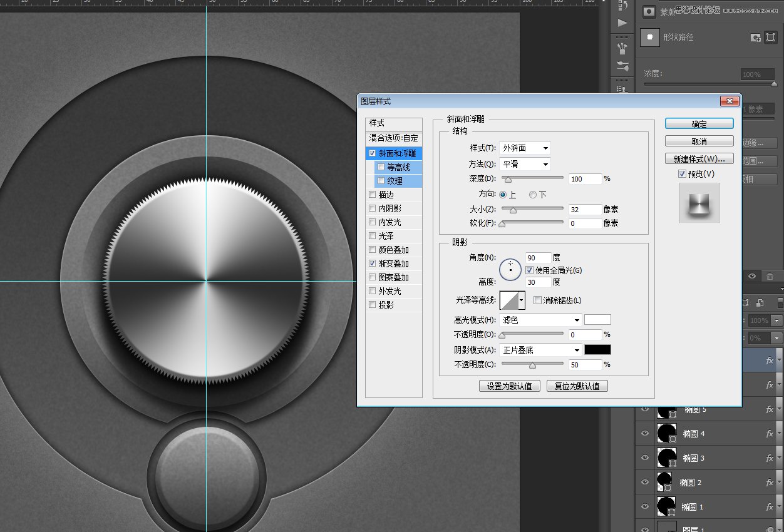
Task: Select the Play action icon in the right toolbar
Action: [622, 21]
